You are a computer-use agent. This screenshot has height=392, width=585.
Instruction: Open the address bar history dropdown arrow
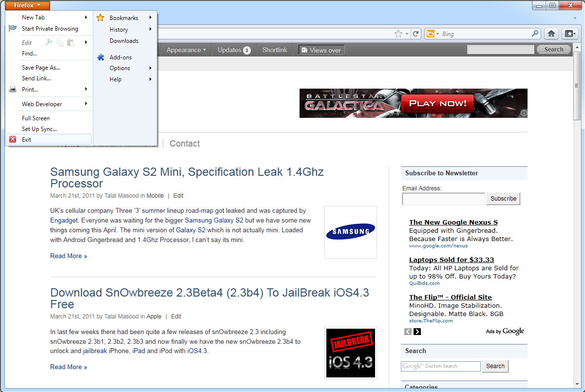click(407, 34)
